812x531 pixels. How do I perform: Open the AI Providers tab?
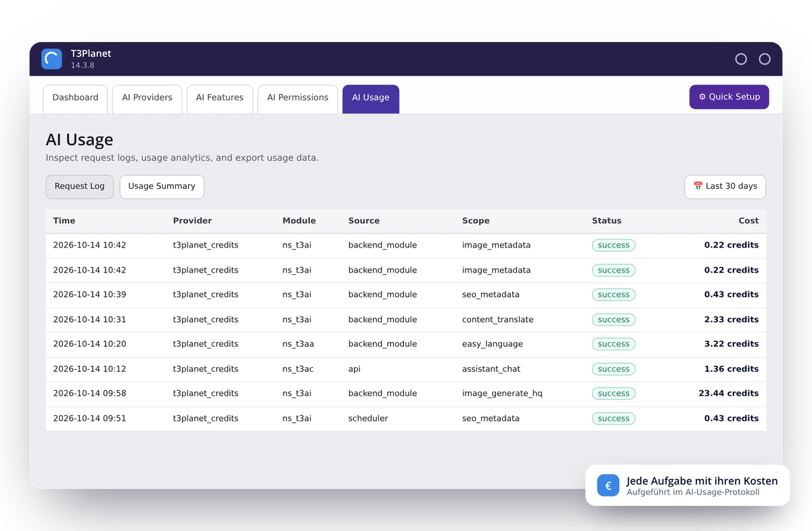click(147, 98)
